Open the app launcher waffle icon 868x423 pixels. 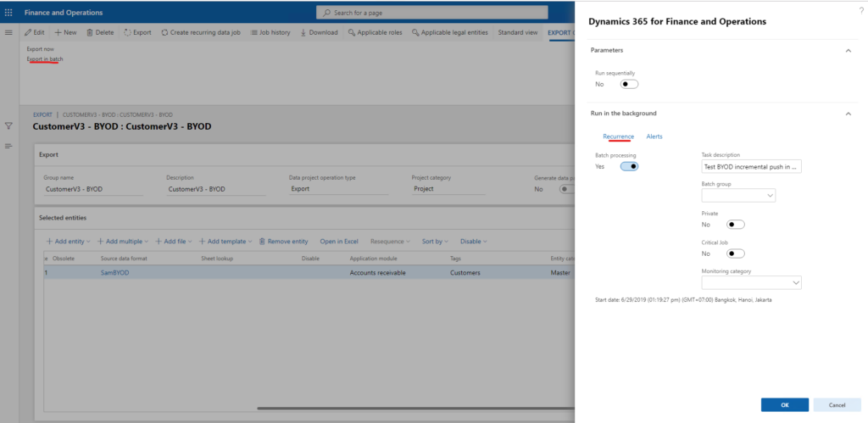click(x=8, y=12)
